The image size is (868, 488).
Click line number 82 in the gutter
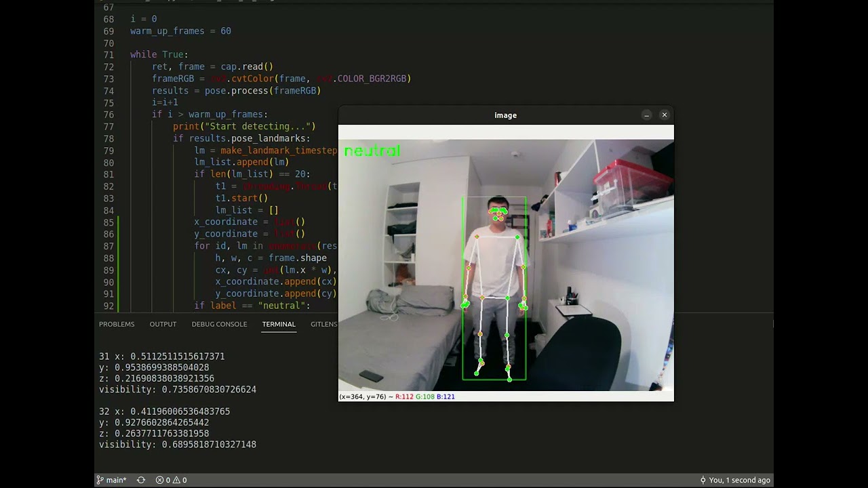pyautogui.click(x=108, y=186)
